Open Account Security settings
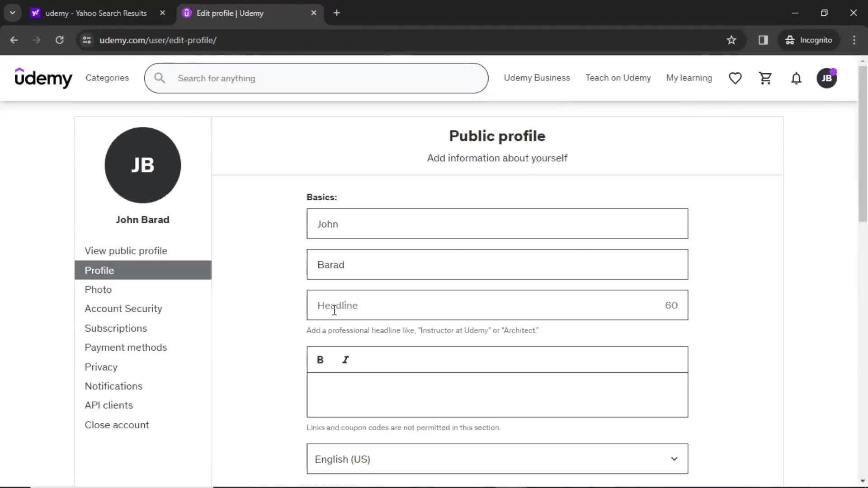Image resolution: width=868 pixels, height=488 pixels. click(123, 309)
